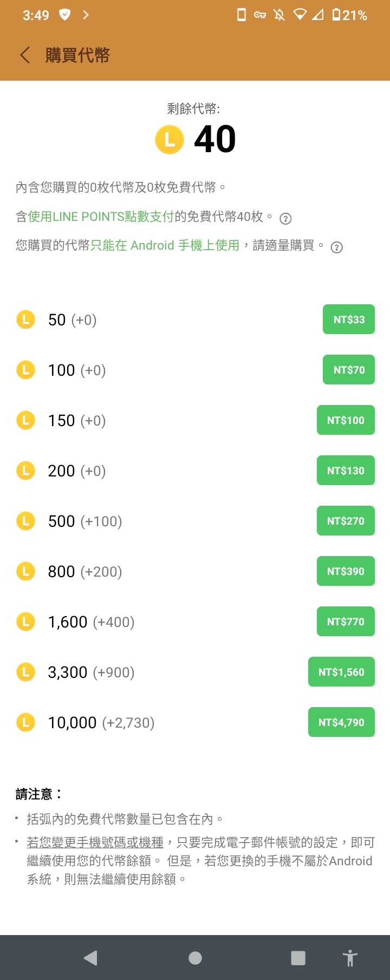Buy 10,000 coins for NT$4,790

click(341, 722)
